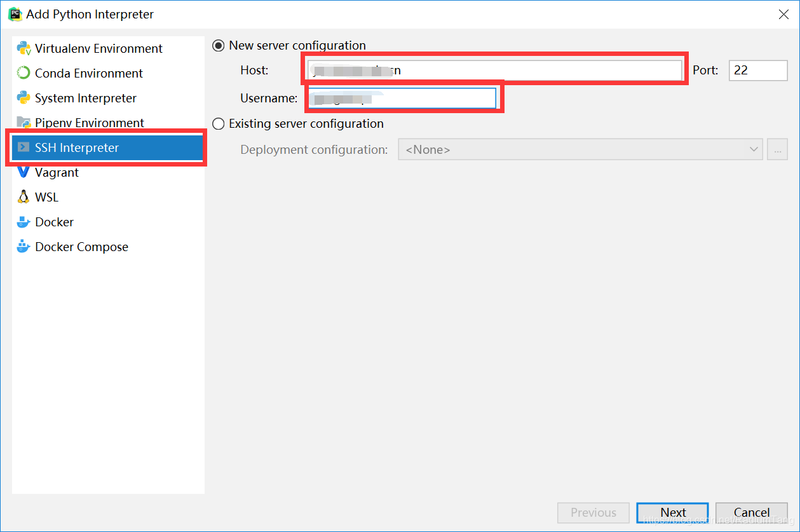Open the Deployment configuration dropdown
Viewport: 800px width, 532px height.
pos(581,150)
